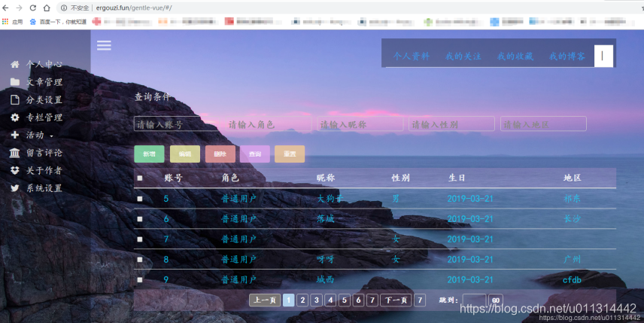Screen dimensions: 644x323
Task: Open 个人中心 in the sidebar
Action: pos(44,64)
